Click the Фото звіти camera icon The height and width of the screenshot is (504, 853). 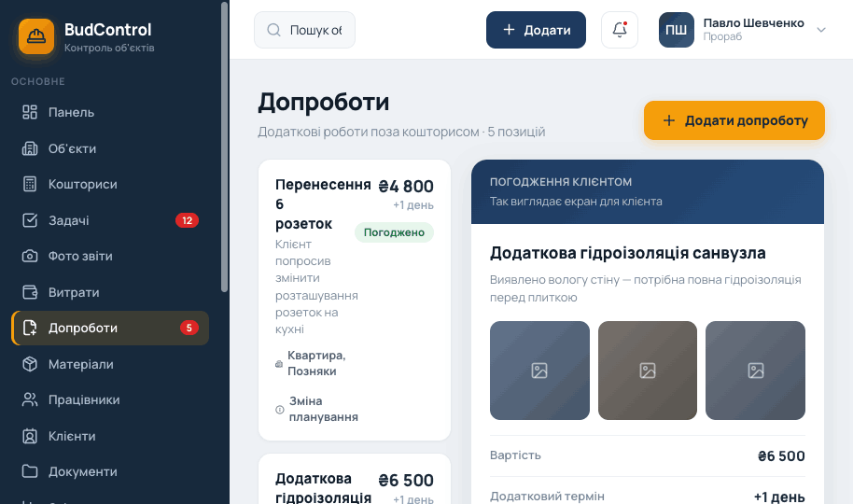tap(30, 256)
